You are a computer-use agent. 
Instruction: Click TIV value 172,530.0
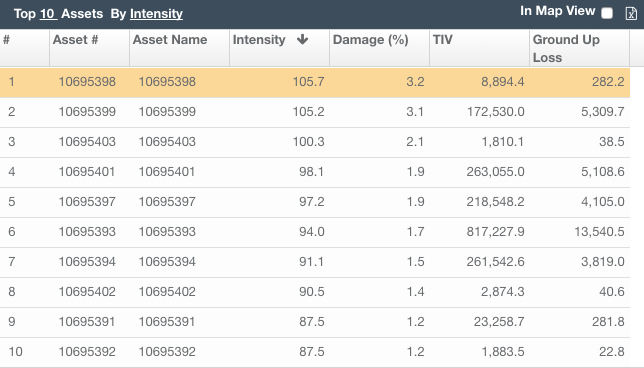point(496,112)
